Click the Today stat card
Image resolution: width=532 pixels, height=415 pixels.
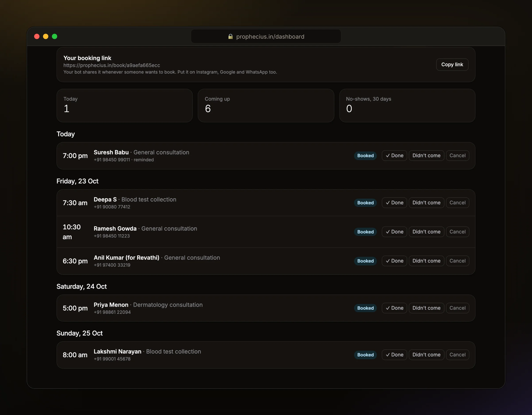click(x=125, y=106)
